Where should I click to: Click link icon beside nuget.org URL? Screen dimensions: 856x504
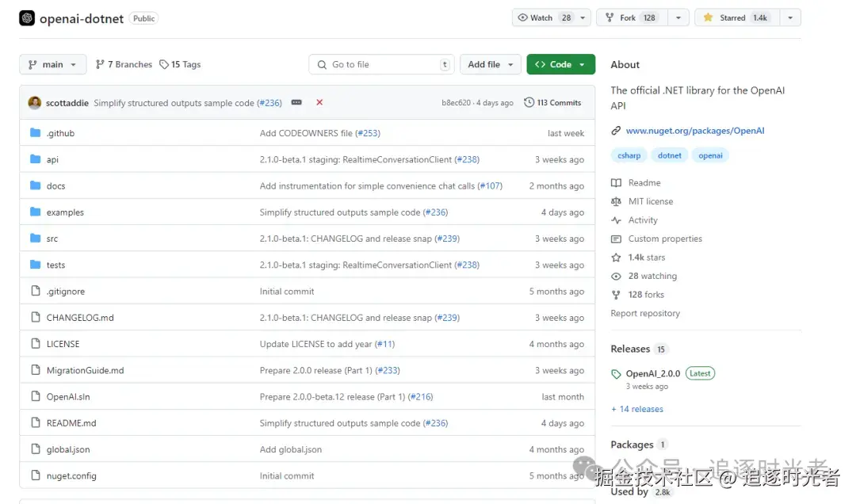point(616,131)
